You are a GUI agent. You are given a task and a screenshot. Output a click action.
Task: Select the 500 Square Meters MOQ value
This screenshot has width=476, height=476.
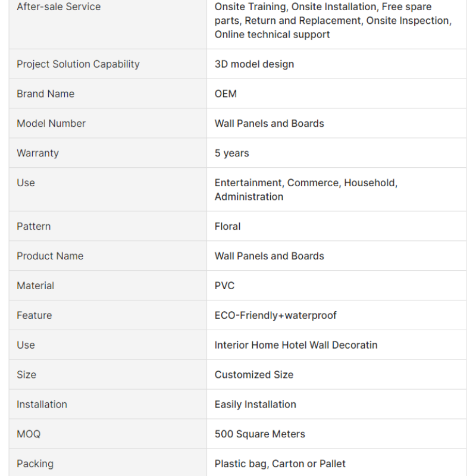(x=259, y=434)
